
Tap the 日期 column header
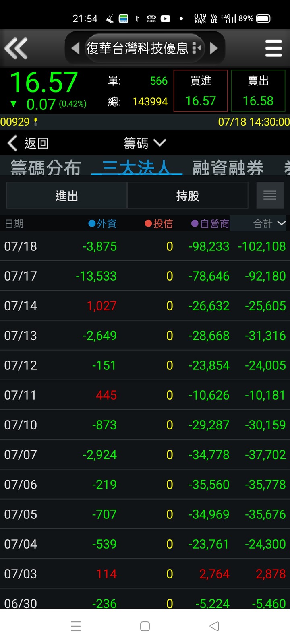[14, 223]
